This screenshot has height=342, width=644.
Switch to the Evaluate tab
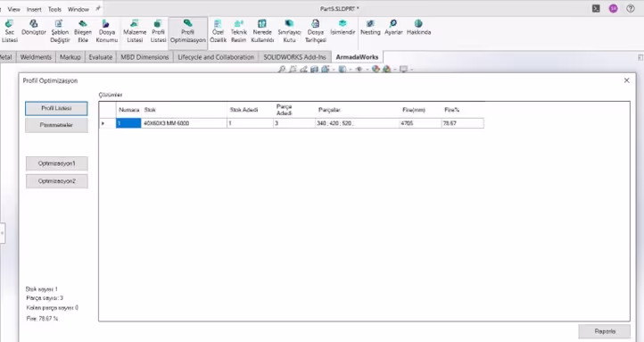tap(101, 57)
